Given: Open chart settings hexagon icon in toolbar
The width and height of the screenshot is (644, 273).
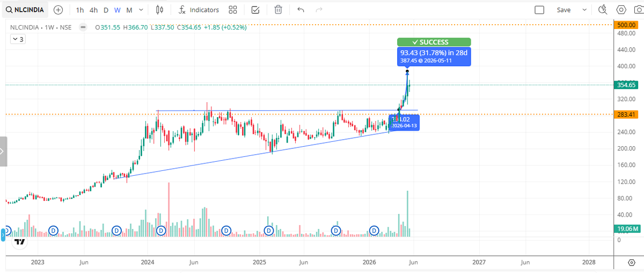Looking at the screenshot, I should (x=621, y=10).
